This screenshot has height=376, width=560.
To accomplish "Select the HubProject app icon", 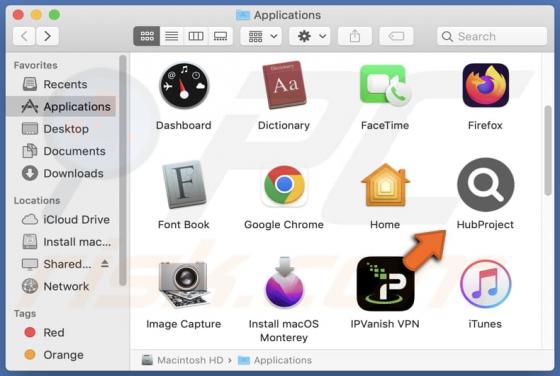I will [485, 185].
